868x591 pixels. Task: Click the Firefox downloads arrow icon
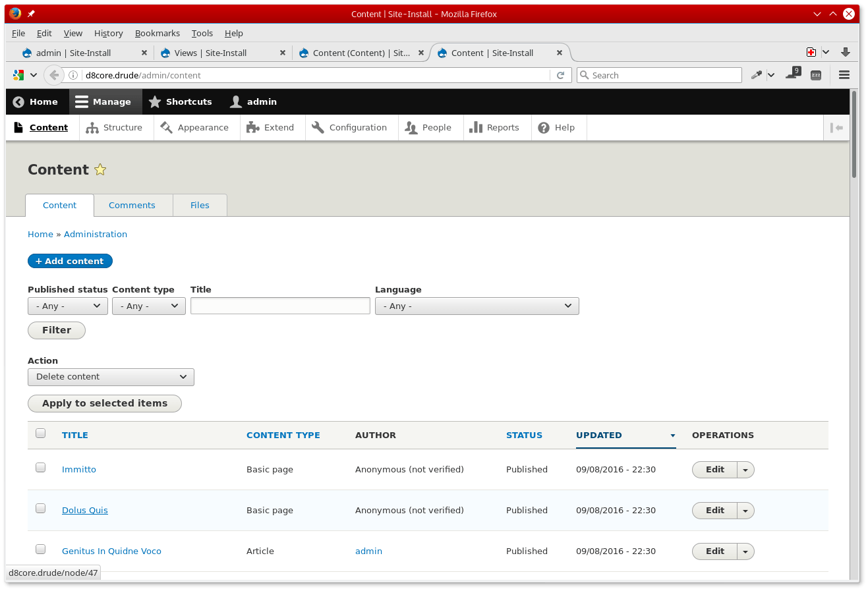pyautogui.click(x=846, y=52)
